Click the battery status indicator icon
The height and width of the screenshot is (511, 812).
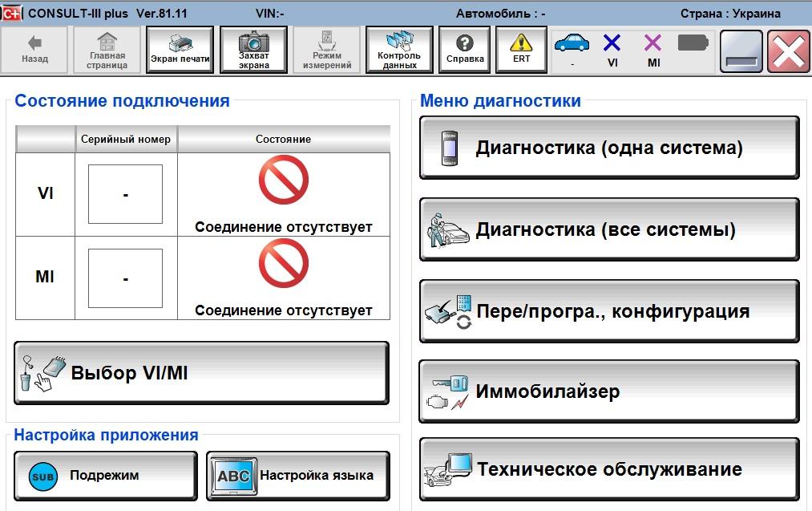pos(693,43)
